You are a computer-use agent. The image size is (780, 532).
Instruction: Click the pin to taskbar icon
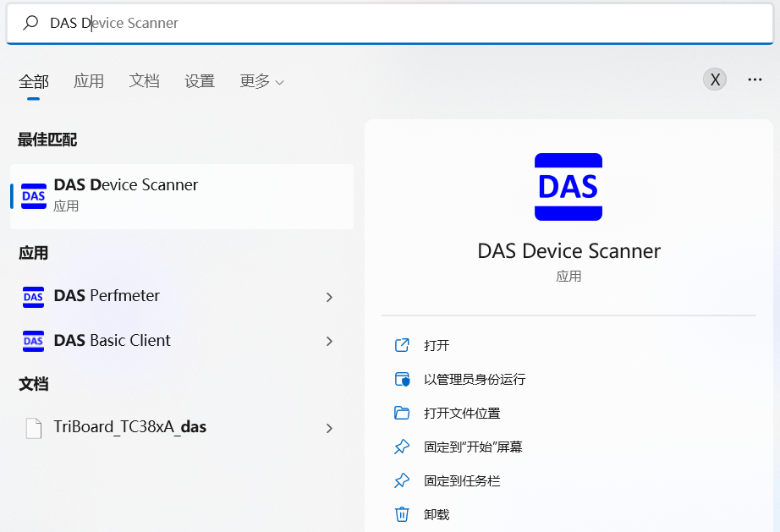pos(402,480)
